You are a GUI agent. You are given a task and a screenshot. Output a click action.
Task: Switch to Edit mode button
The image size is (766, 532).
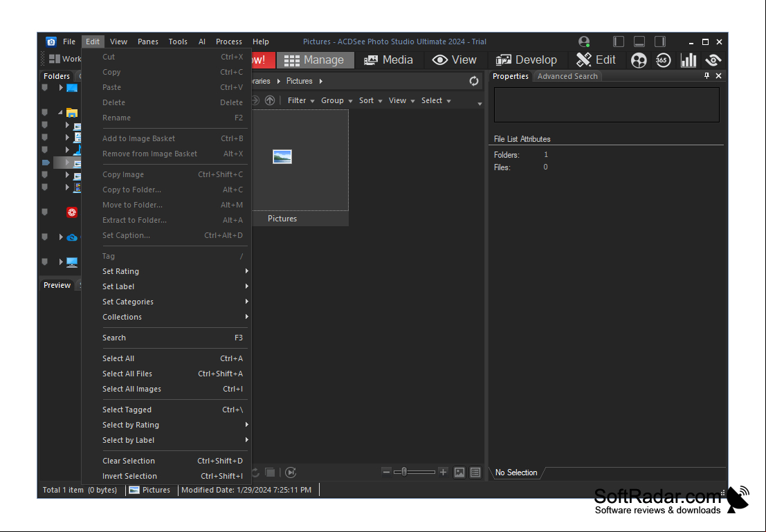point(596,60)
